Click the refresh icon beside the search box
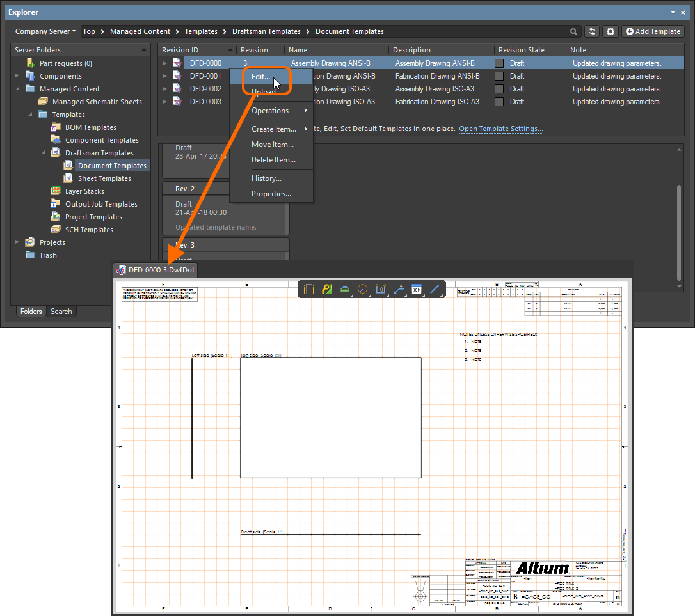This screenshot has height=616, width=695. tap(592, 31)
